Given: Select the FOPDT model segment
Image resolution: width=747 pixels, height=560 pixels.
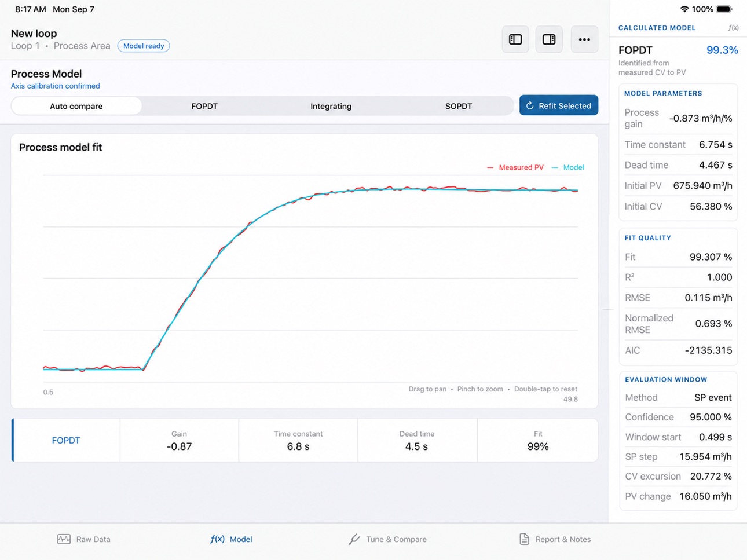Looking at the screenshot, I should pyautogui.click(x=204, y=106).
